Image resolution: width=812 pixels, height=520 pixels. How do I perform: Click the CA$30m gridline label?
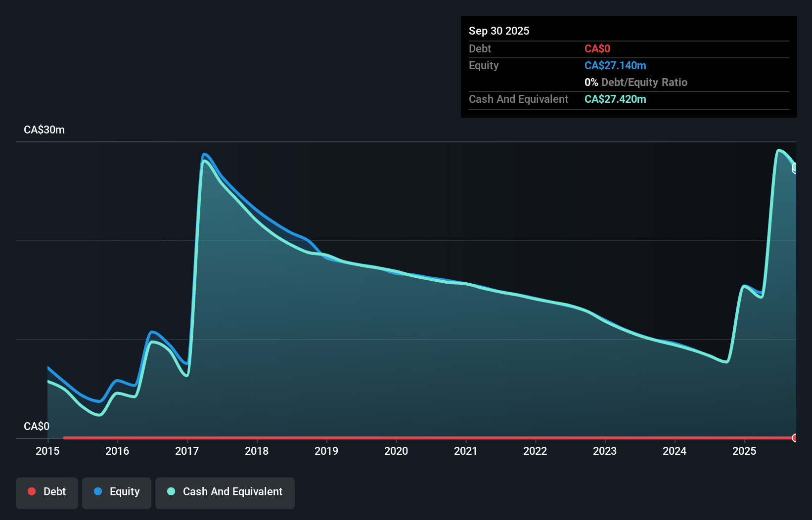coord(44,130)
